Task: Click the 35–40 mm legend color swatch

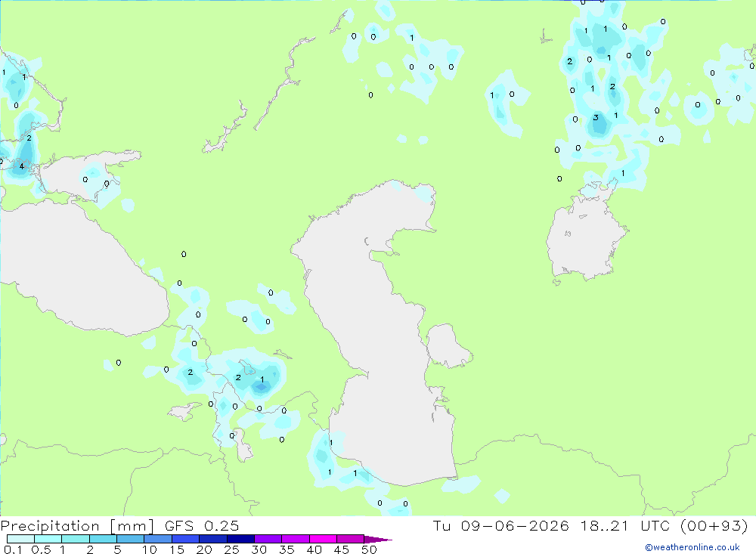Action: coord(296,539)
